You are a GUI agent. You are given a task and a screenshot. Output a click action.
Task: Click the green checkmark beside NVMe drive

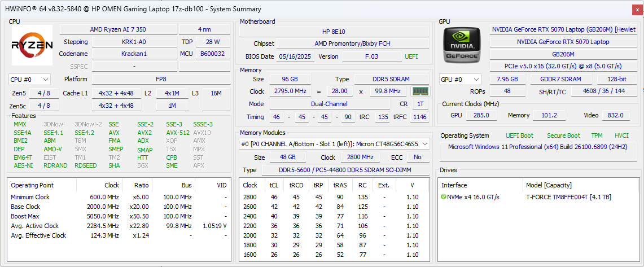click(444, 197)
